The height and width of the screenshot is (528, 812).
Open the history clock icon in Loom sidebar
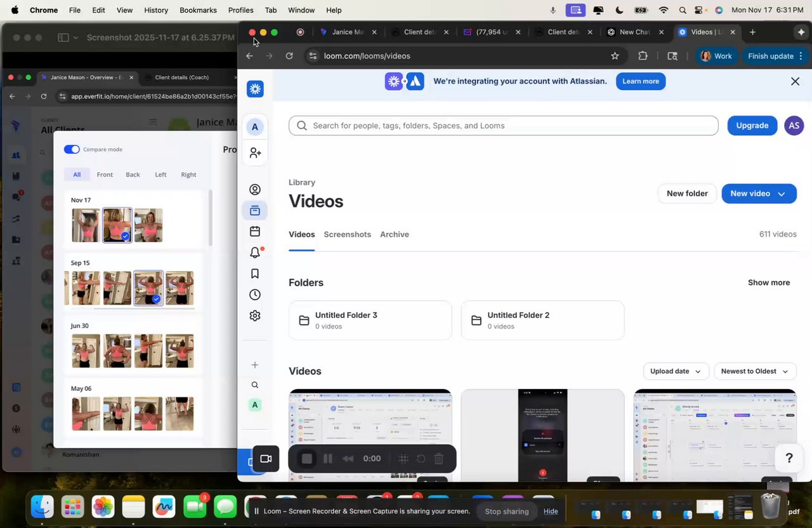255,294
